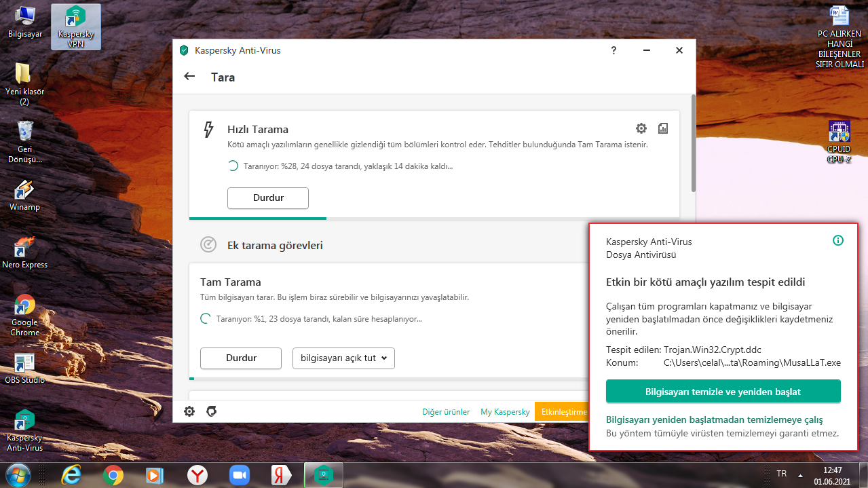The width and height of the screenshot is (868, 488).
Task: Open the Hızlı Tarama report icon
Action: point(663,128)
